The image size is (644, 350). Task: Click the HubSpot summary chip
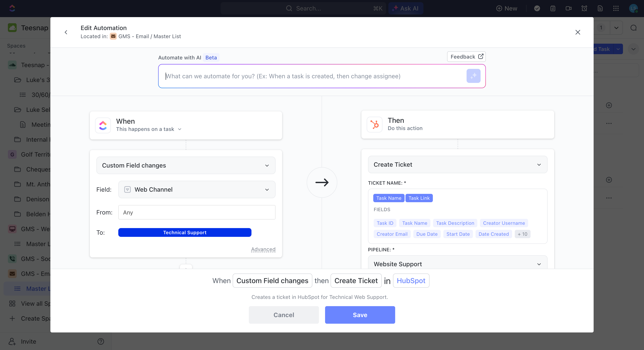click(x=411, y=280)
